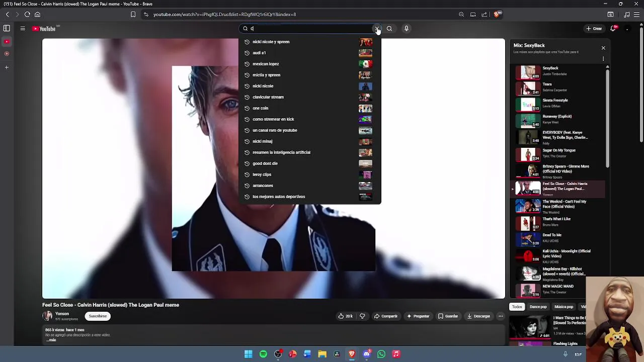Go to YouTube home via the logo
The width and height of the screenshot is (644, 362).
[44, 29]
